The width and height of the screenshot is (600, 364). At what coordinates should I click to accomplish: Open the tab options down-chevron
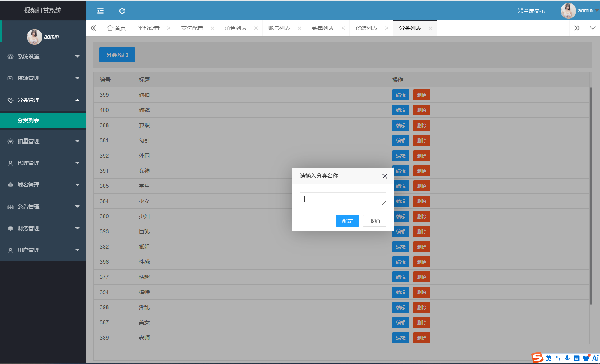click(x=593, y=28)
